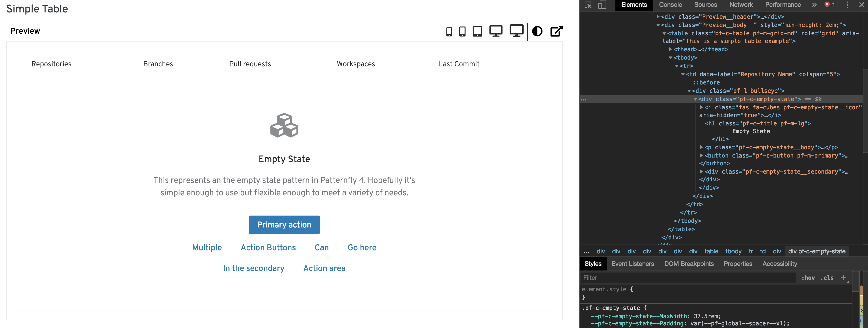
Task: Expand the fa-cubes icon element node
Action: point(702,107)
